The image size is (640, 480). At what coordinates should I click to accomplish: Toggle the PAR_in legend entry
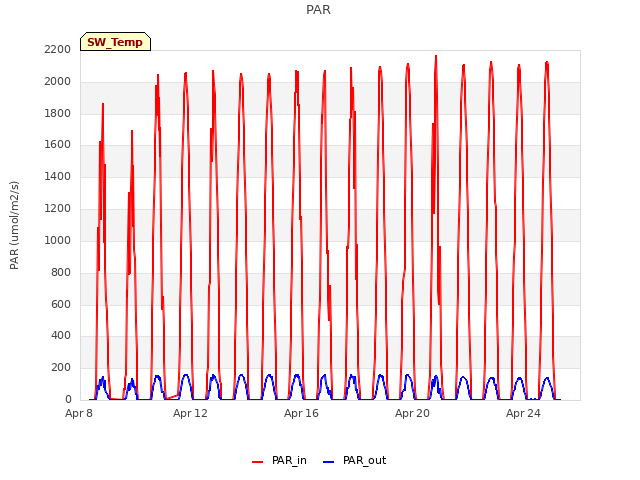pyautogui.click(x=279, y=460)
